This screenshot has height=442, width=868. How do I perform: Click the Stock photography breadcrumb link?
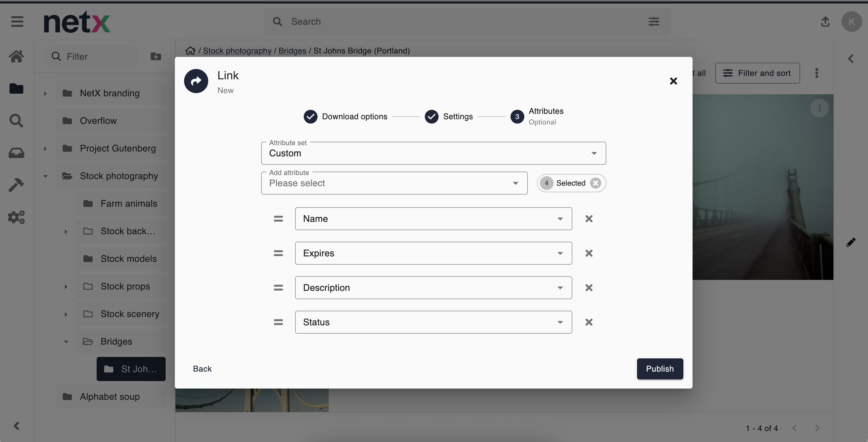[237, 51]
